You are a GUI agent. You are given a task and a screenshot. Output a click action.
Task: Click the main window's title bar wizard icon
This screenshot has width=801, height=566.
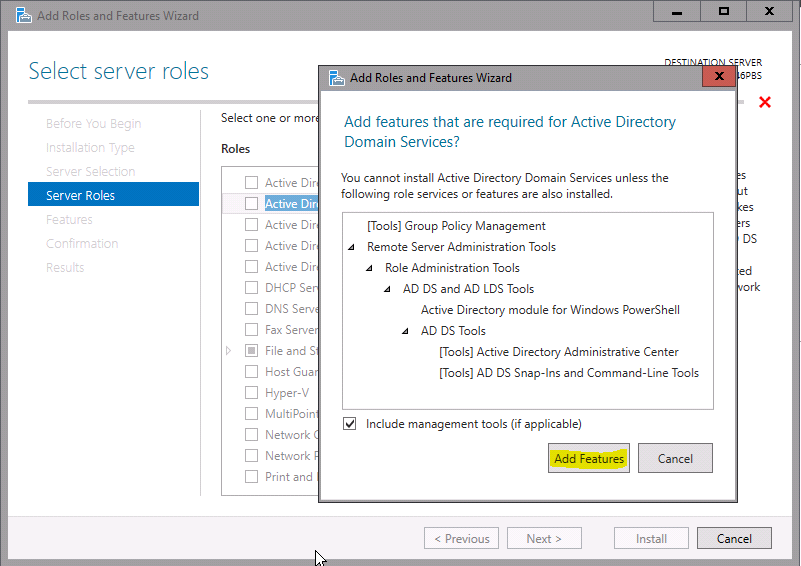tap(23, 15)
